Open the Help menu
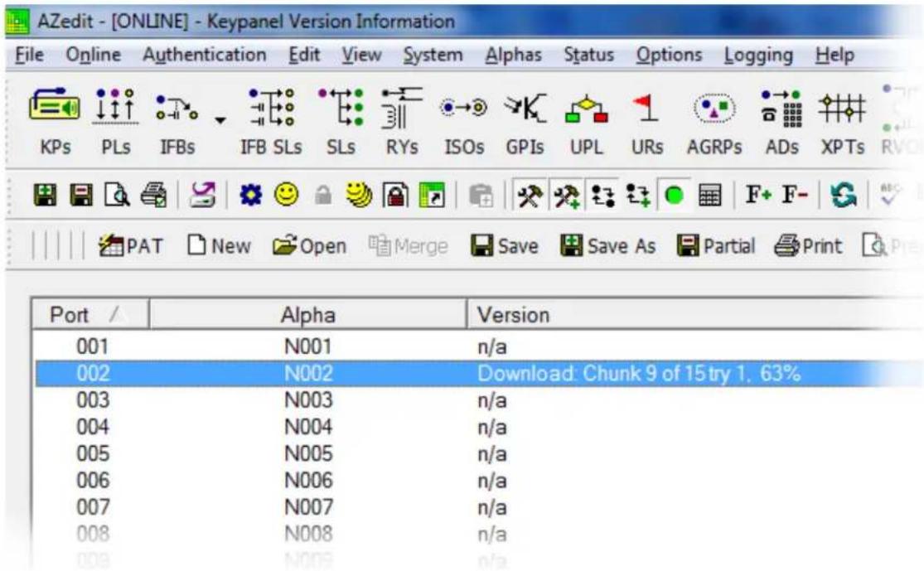The width and height of the screenshot is (924, 571). click(835, 55)
